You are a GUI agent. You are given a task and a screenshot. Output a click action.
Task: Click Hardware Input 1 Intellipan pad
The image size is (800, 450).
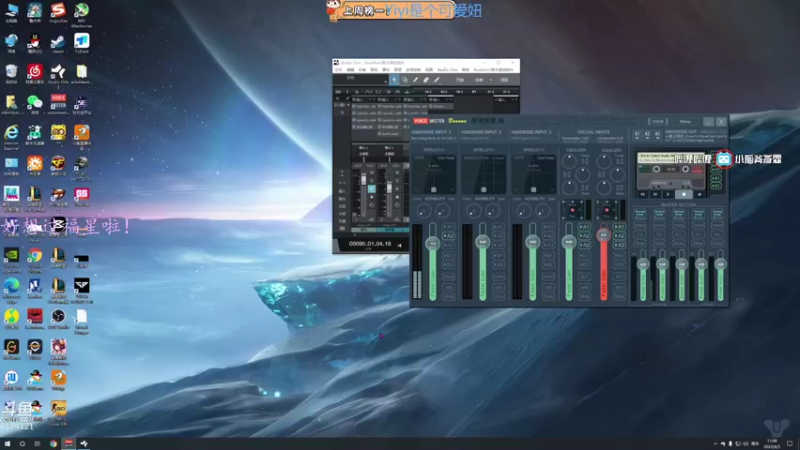point(434,174)
